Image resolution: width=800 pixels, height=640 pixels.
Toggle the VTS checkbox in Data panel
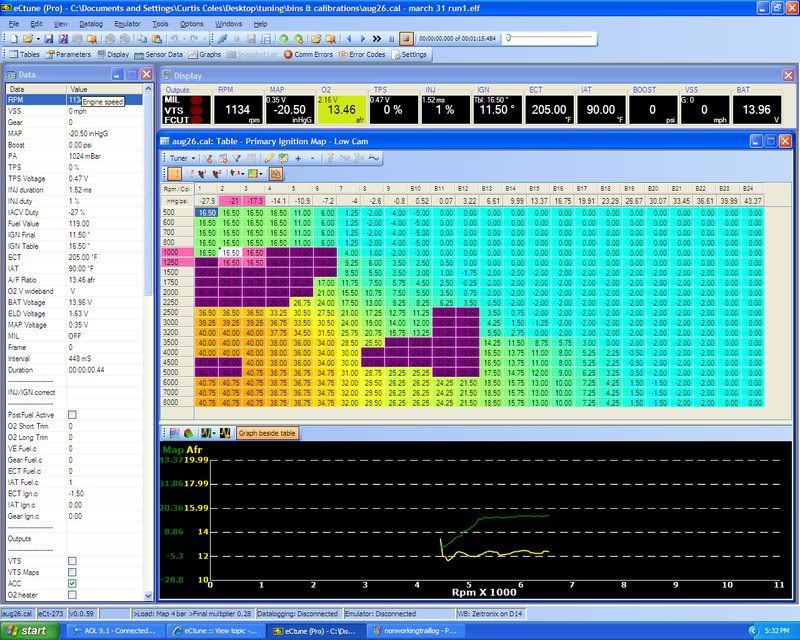click(72, 561)
